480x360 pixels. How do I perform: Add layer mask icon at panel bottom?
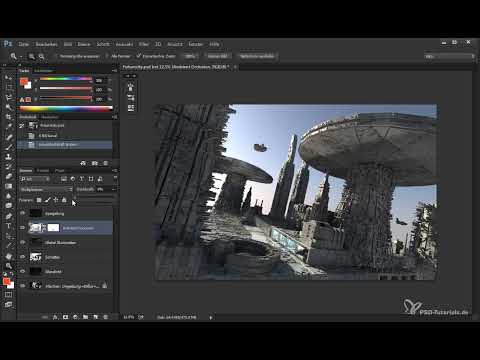[x=65, y=317]
